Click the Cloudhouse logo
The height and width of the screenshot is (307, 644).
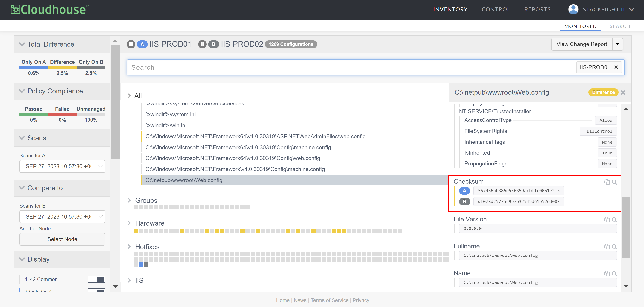pyautogui.click(x=50, y=10)
